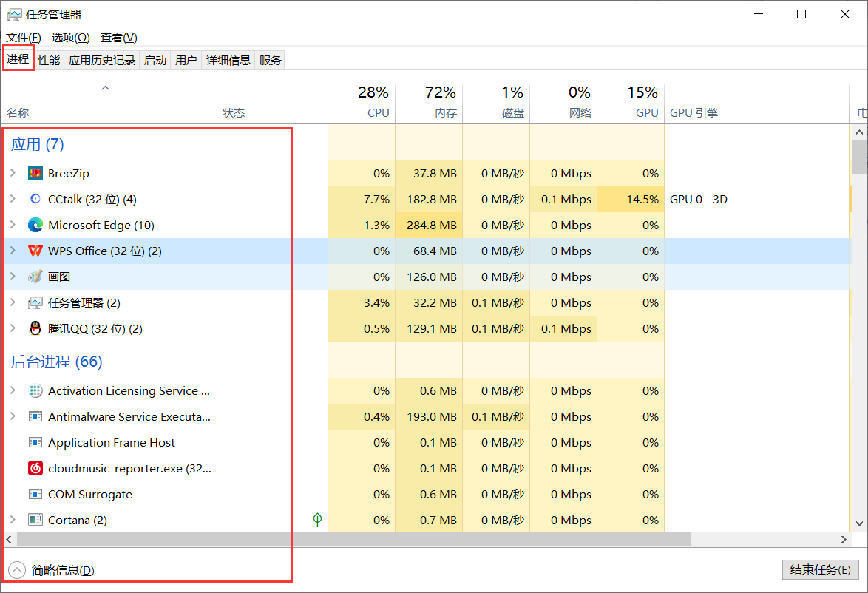This screenshot has height=593, width=868.
Task: Click the COM Surrogate icon
Action: click(35, 494)
